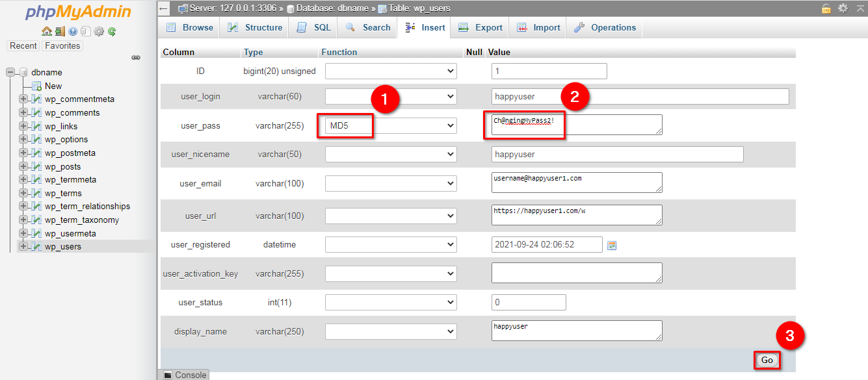Open Function dropdown for user_nicename row
The width and height of the screenshot is (868, 380).
click(391, 154)
